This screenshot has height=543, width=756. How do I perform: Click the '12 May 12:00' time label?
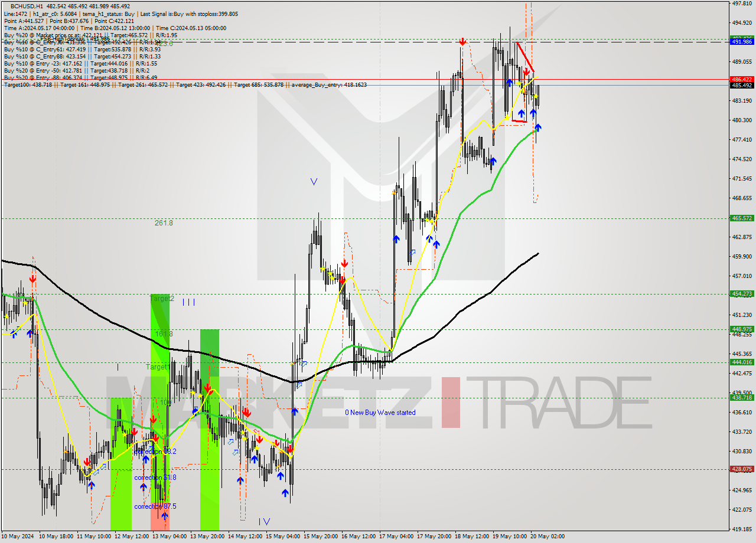(133, 537)
